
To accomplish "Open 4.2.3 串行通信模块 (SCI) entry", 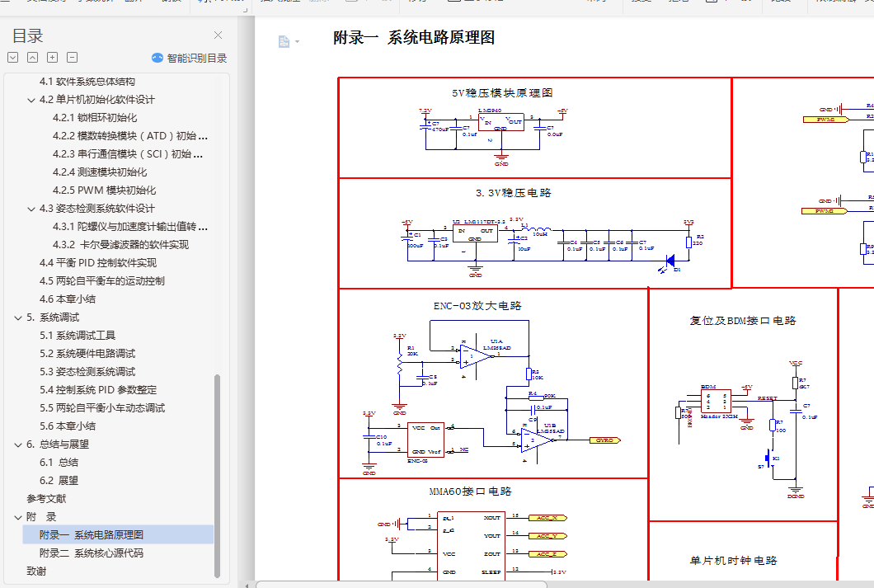I will pos(128,154).
